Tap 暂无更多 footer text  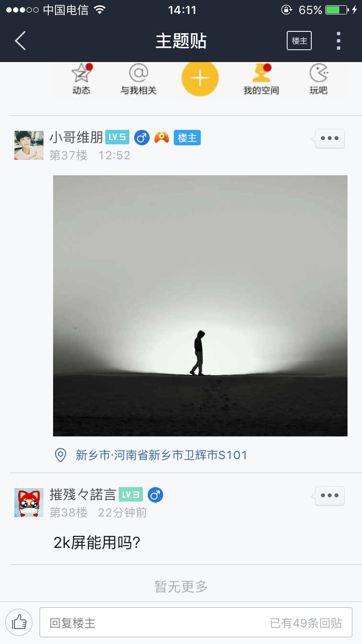click(181, 587)
